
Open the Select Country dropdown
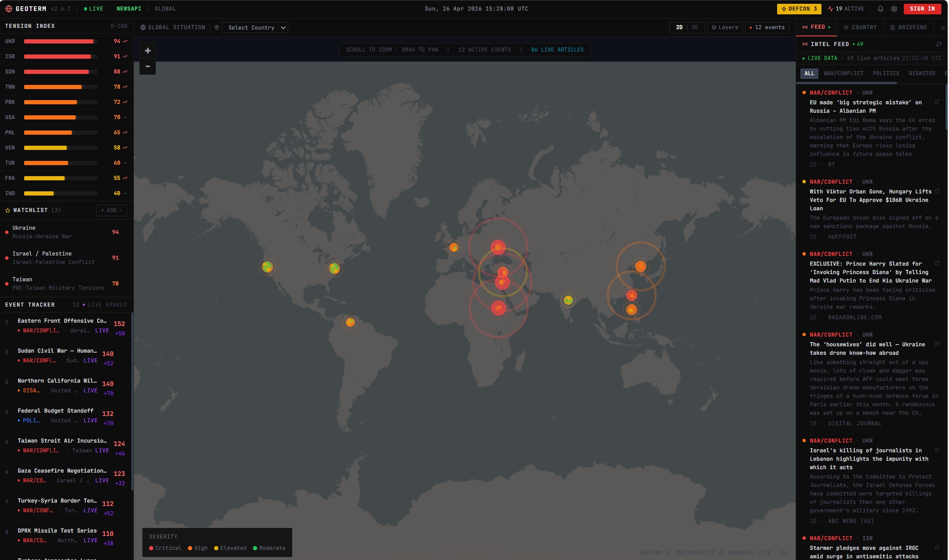pyautogui.click(x=255, y=28)
